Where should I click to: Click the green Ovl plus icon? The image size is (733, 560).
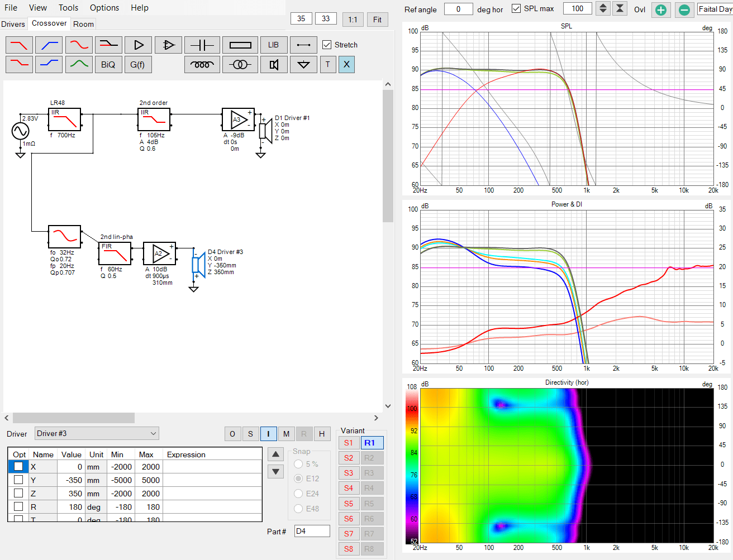click(661, 9)
